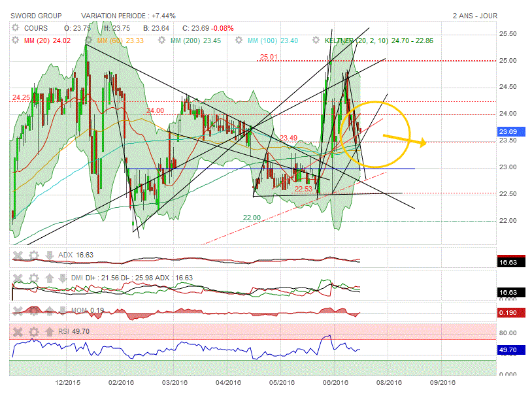Open settings gear for MM (20)

pos(15,41)
